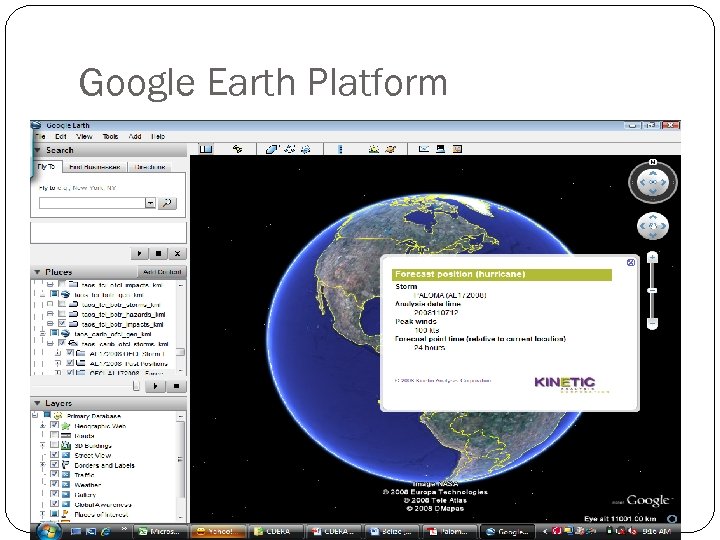Play tour in the Places panel
Screen dimensions: 720x540
[155, 386]
